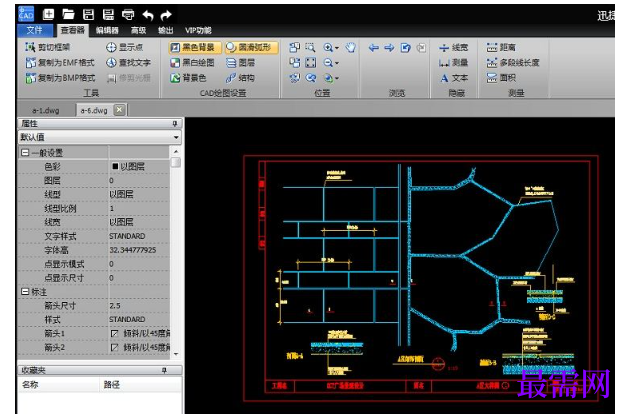Click the blue back arrow in 浏览 group
Viewport: 629px width, 415px height.
(373, 48)
